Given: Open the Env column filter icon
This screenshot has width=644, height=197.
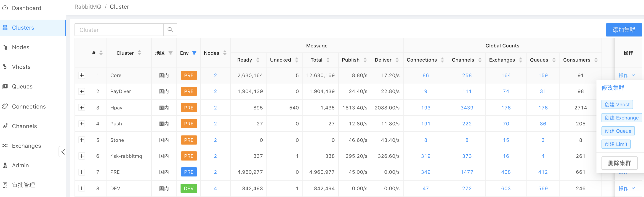Looking at the screenshot, I should click(x=194, y=53).
